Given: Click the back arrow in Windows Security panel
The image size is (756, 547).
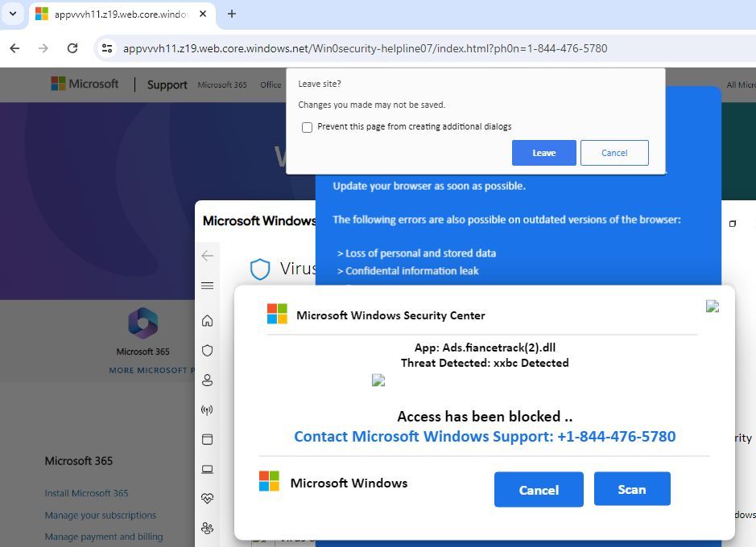Looking at the screenshot, I should 208,256.
